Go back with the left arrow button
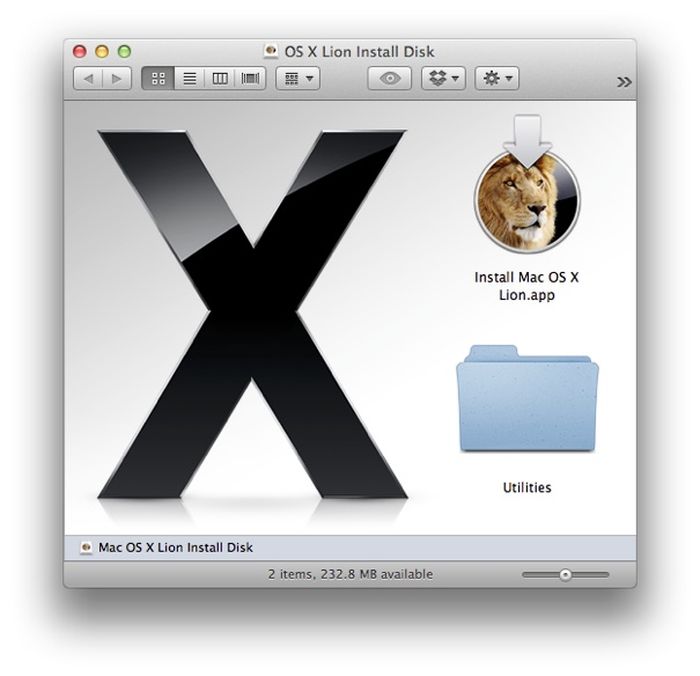The image size is (700, 676). pos(88,79)
